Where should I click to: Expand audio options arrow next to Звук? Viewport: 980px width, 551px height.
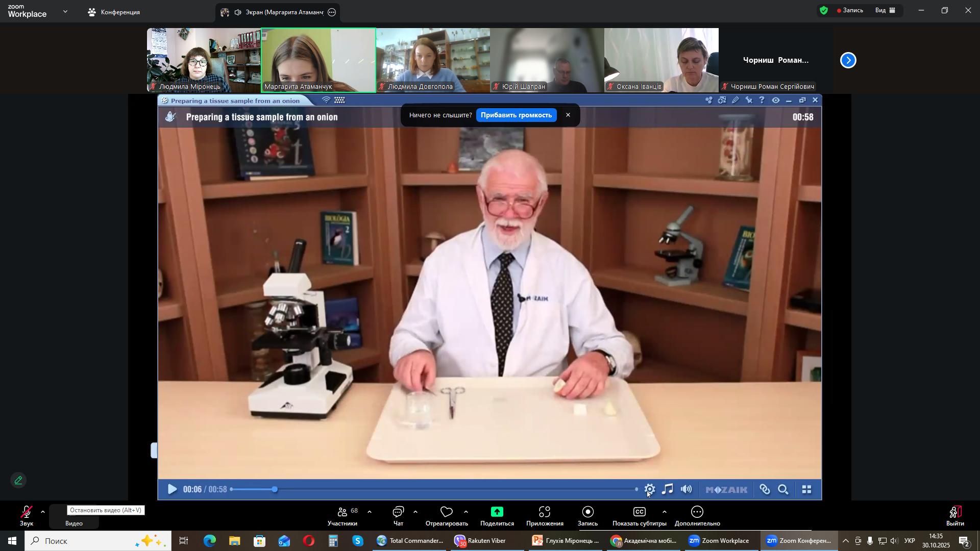[x=43, y=512]
